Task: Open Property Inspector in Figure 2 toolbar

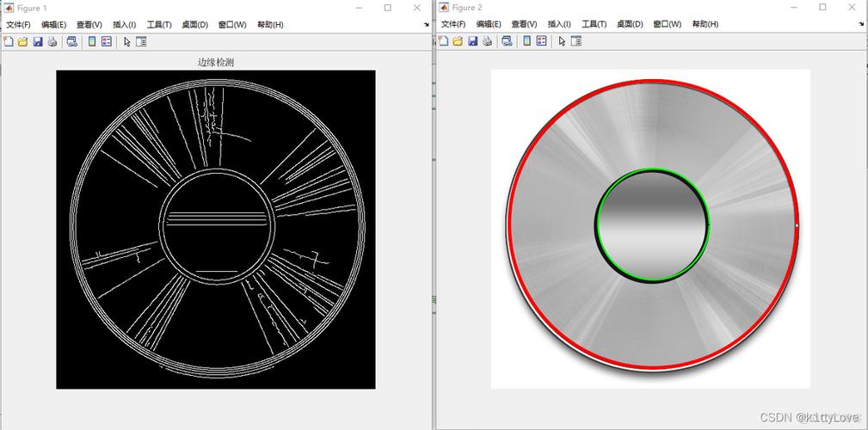Action: 576,41
